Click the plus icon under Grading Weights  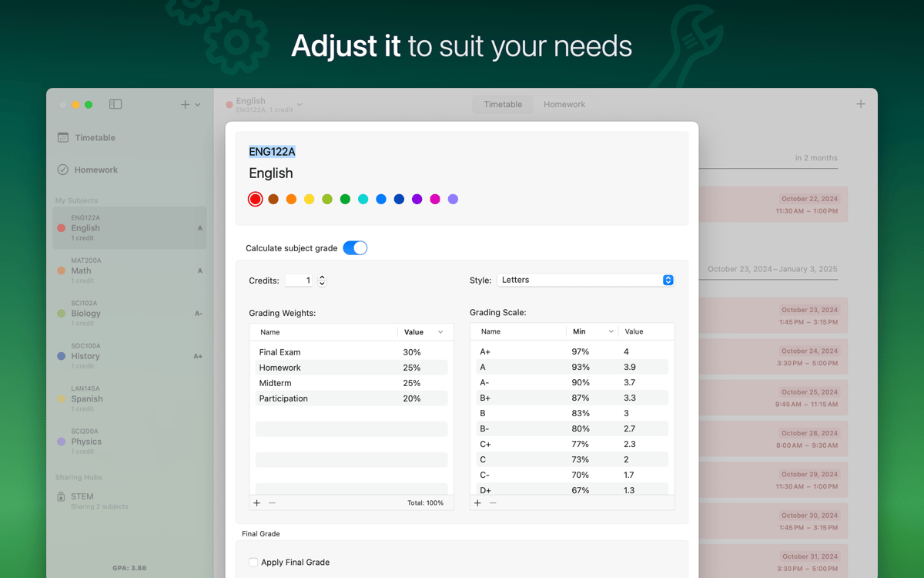pos(257,502)
